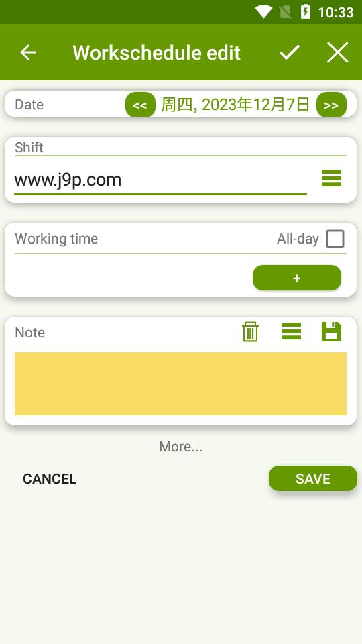Image resolution: width=362 pixels, height=644 pixels.
Task: Open the shift list menu icon
Action: point(332,178)
